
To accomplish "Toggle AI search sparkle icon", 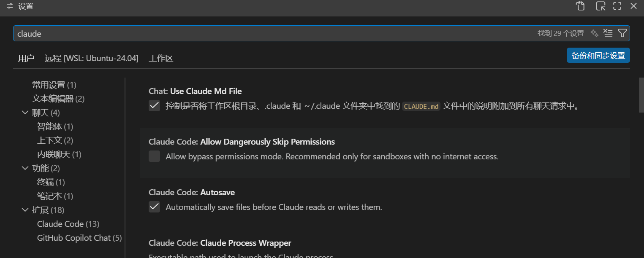I will 595,33.
